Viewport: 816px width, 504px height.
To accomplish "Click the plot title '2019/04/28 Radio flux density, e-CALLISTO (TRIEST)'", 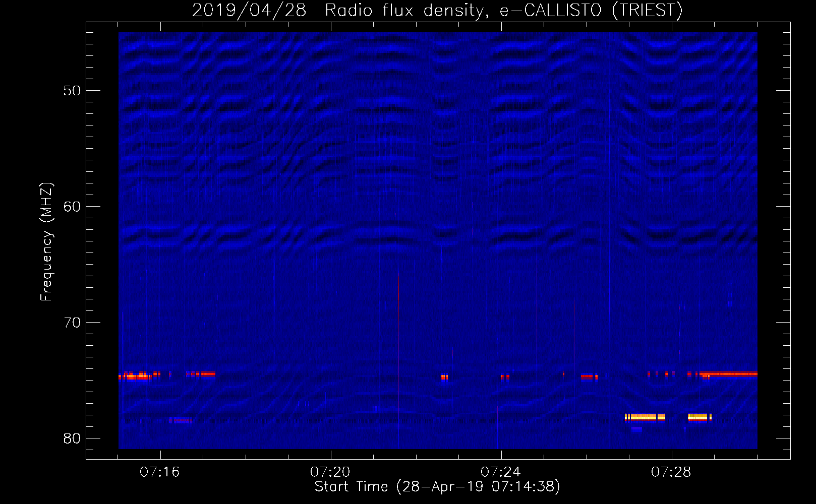I will tap(437, 11).
